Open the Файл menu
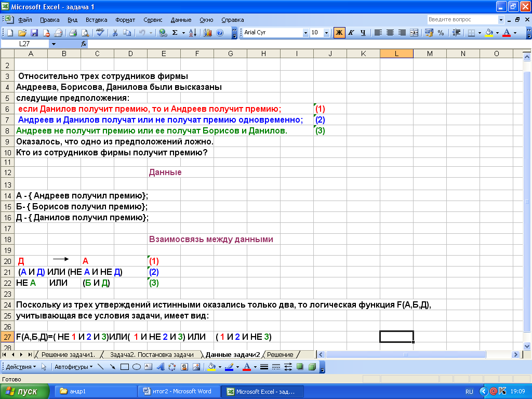 click(x=25, y=20)
